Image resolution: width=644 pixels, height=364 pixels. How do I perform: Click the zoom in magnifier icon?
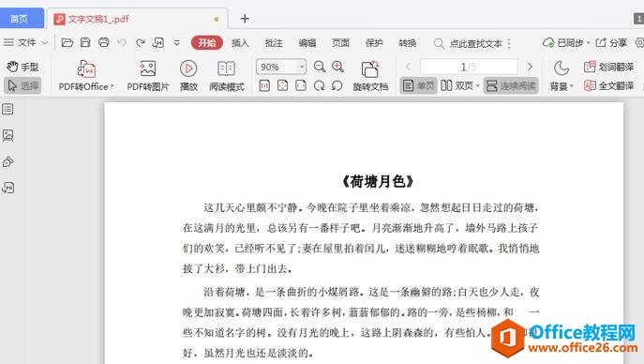337,67
